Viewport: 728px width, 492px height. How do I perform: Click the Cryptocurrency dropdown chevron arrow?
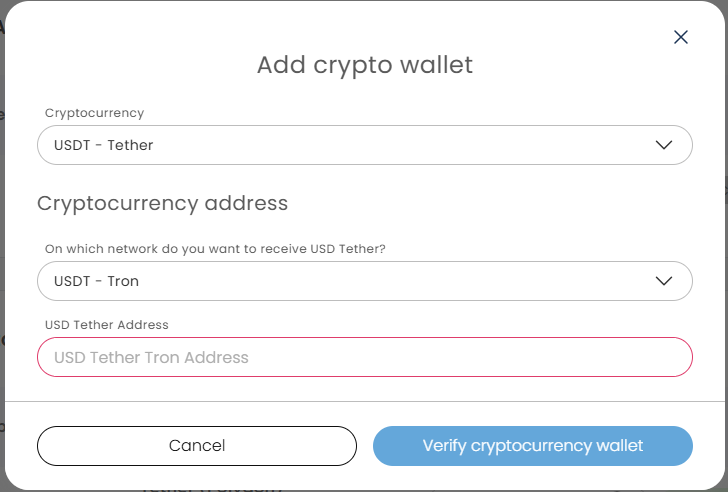coord(664,145)
